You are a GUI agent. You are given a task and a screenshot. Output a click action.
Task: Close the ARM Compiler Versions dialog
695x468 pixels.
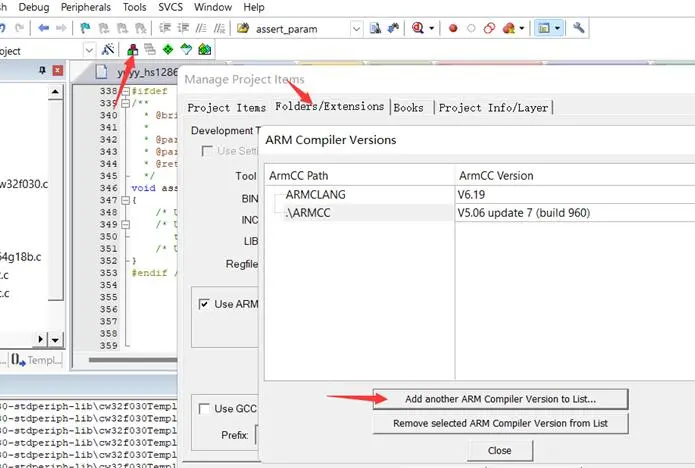(x=500, y=450)
